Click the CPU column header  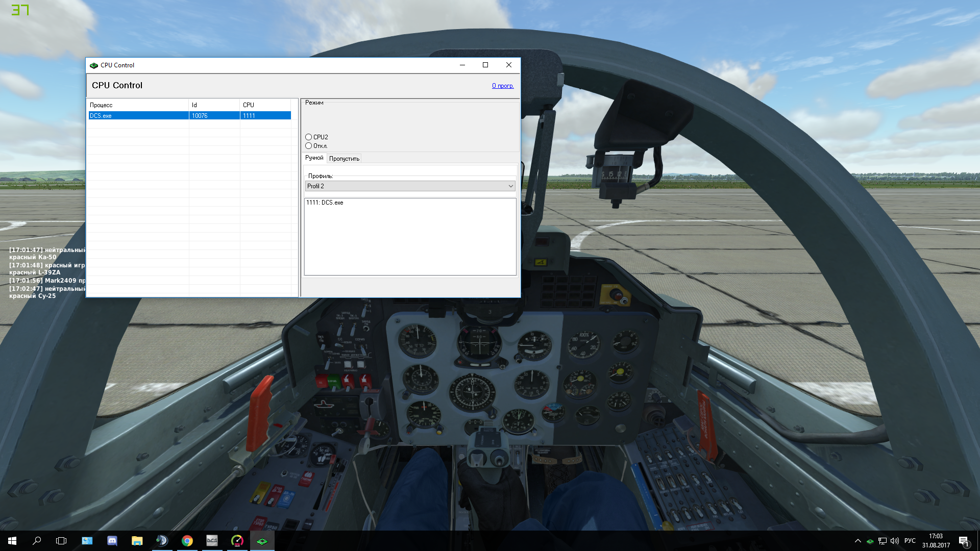click(265, 105)
